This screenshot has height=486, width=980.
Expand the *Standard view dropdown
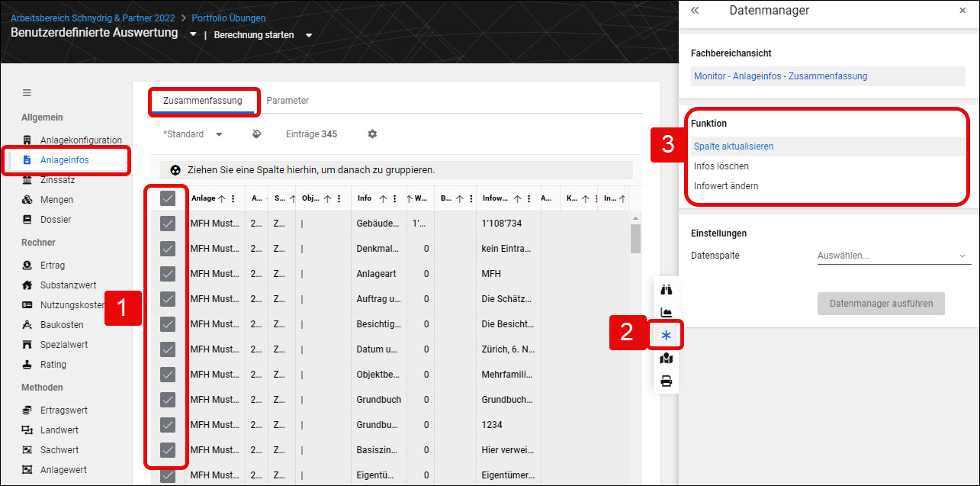point(193,134)
